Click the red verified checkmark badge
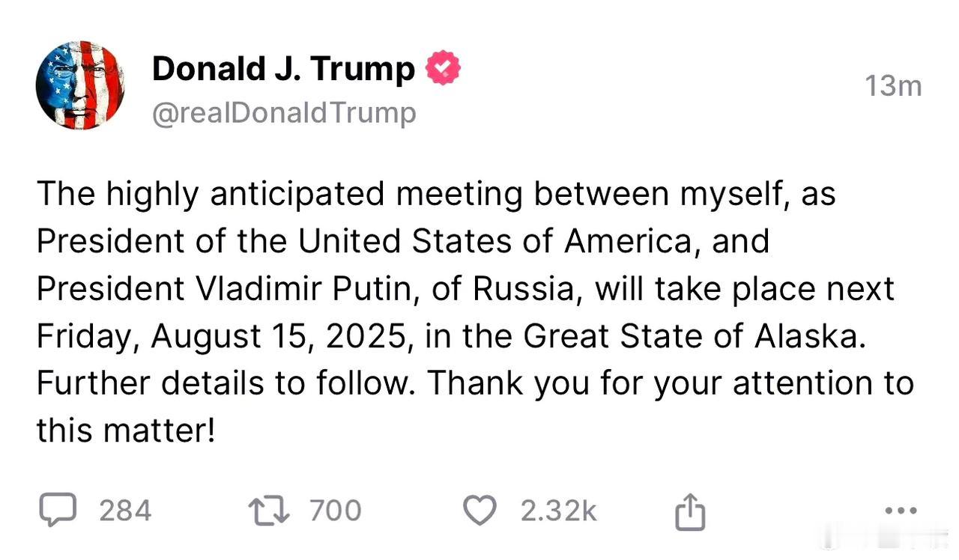This screenshot has width=959, height=560. coord(443,69)
